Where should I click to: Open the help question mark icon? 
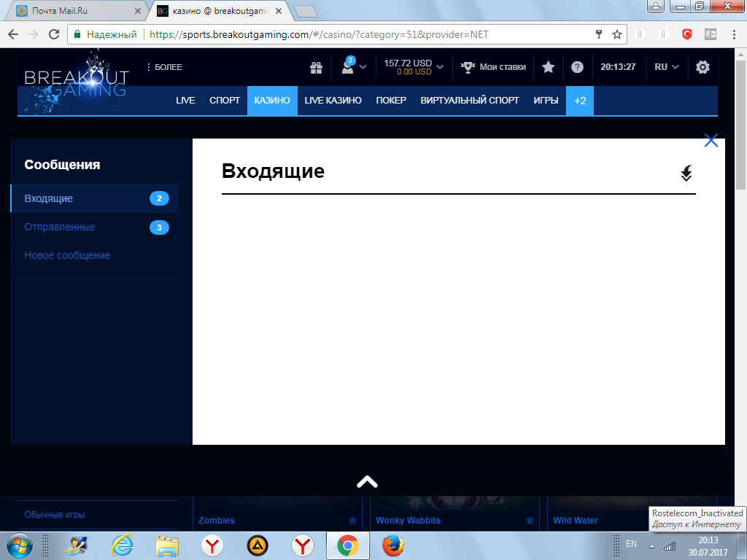(x=577, y=67)
